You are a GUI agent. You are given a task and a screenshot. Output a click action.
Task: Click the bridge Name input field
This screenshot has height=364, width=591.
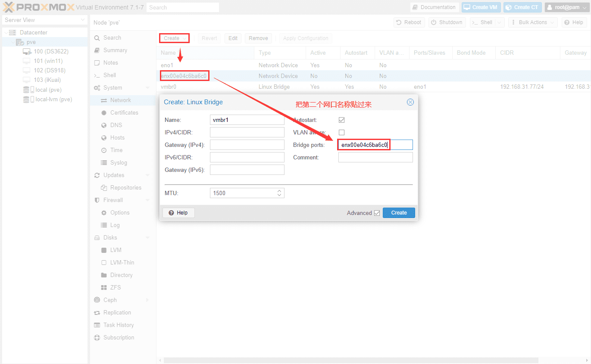tap(247, 120)
